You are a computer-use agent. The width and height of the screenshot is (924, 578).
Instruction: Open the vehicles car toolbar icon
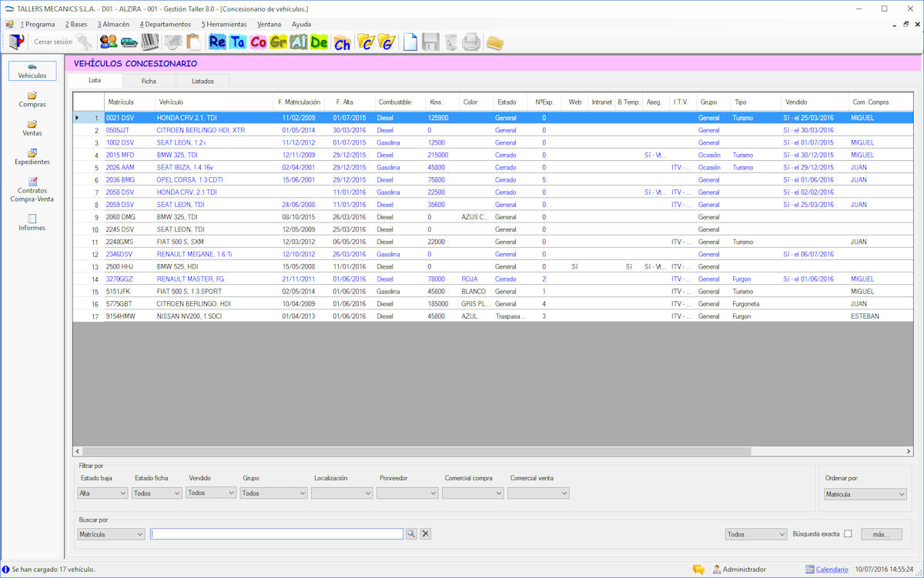coord(129,42)
